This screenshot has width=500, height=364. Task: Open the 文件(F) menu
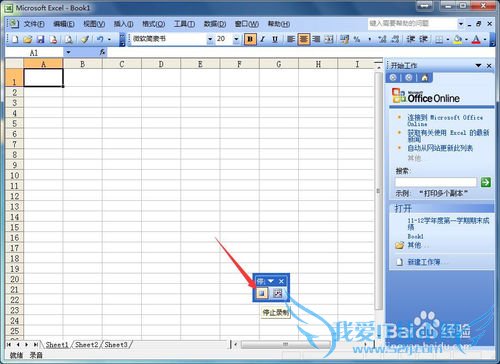pos(34,24)
